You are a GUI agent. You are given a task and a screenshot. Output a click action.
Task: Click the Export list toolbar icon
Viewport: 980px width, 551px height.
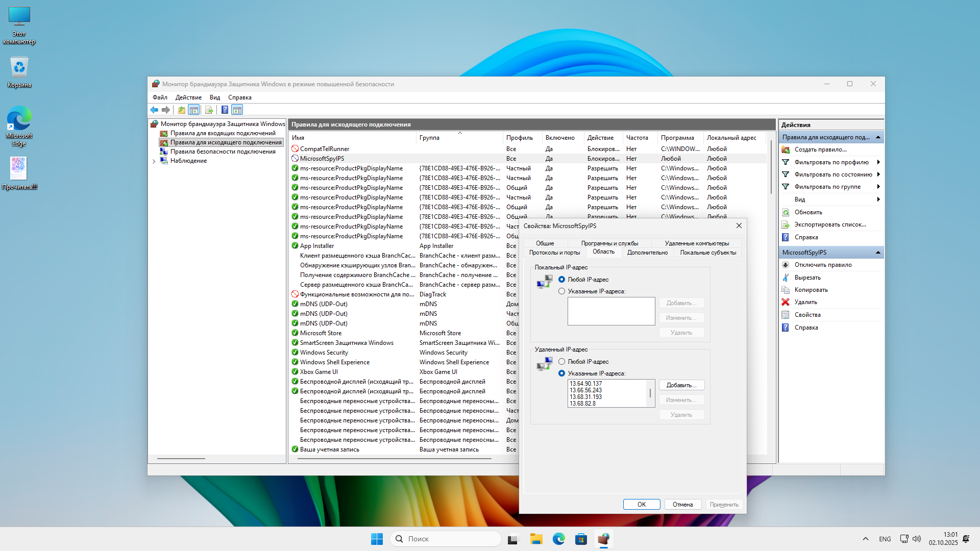209,110
